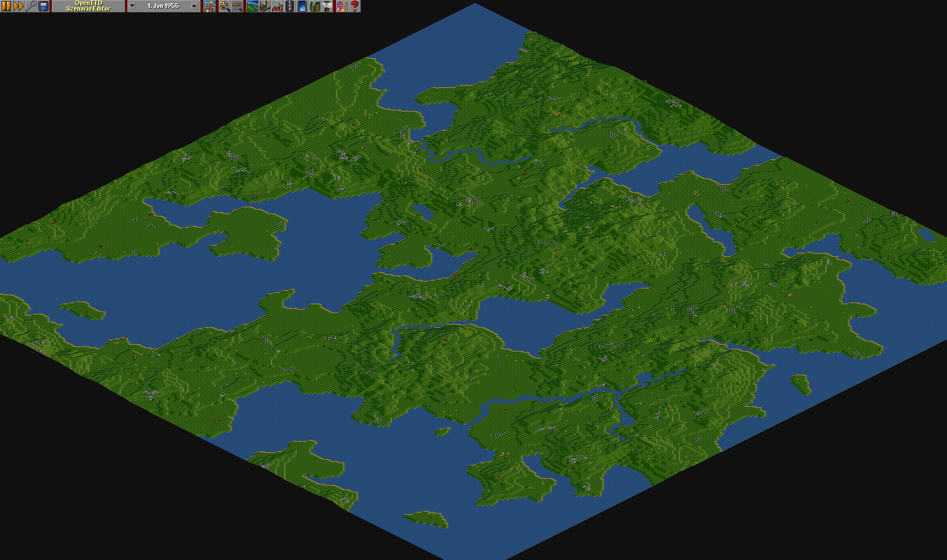
Task: Open the map display menu
Action: coord(210,6)
